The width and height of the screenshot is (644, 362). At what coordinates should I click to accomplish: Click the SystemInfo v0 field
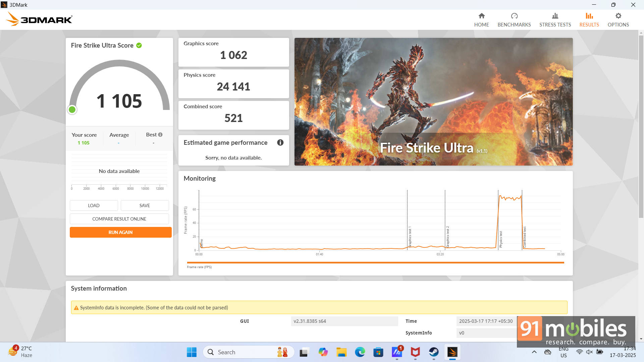click(x=486, y=333)
